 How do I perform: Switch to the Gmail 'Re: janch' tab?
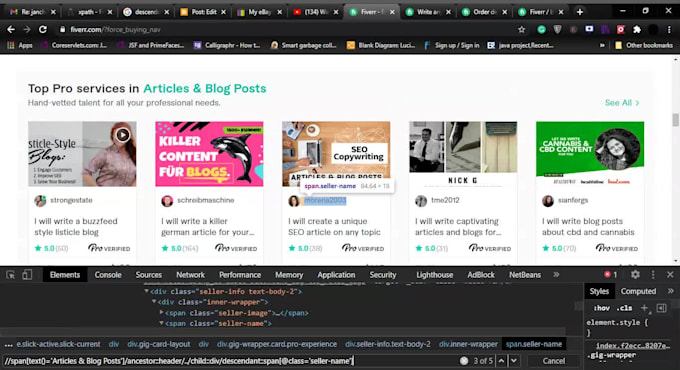click(33, 12)
